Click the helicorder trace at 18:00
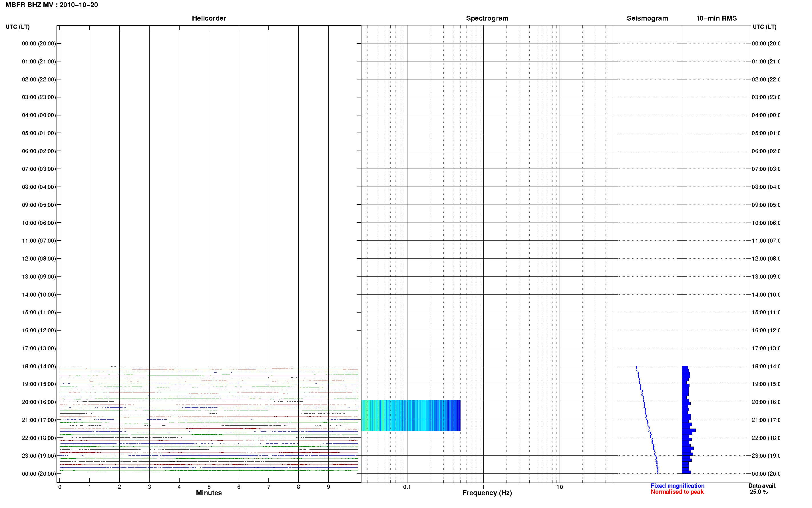Viewport: 812px width, 508px height. 209,366
